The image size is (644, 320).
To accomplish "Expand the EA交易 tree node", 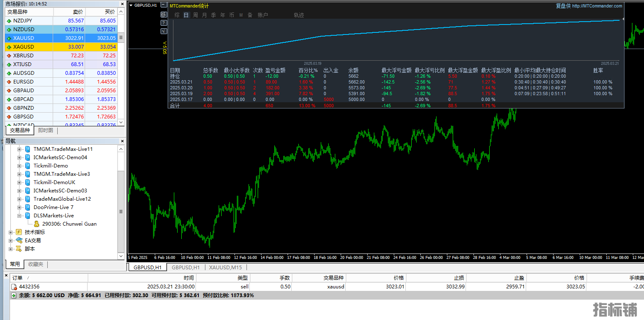I will click(11, 240).
